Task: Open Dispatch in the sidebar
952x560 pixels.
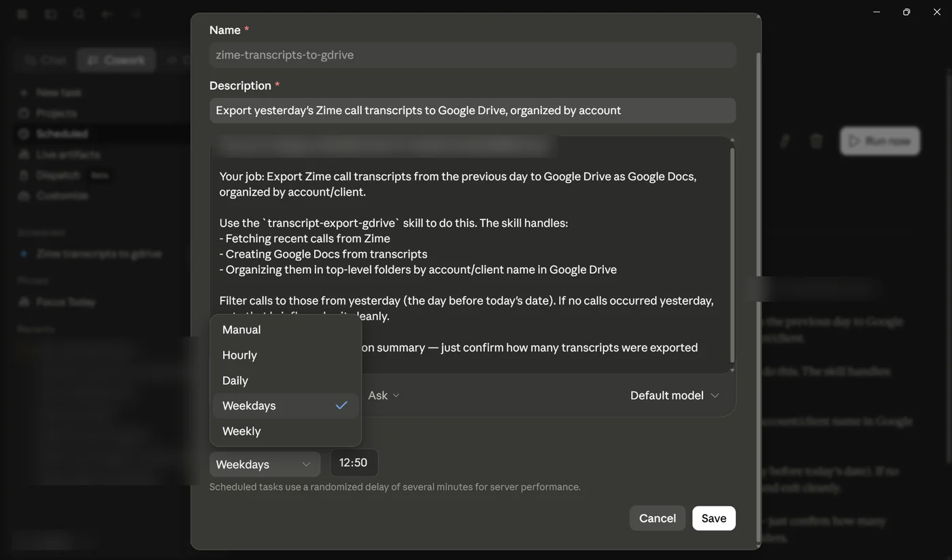Action: pyautogui.click(x=58, y=175)
